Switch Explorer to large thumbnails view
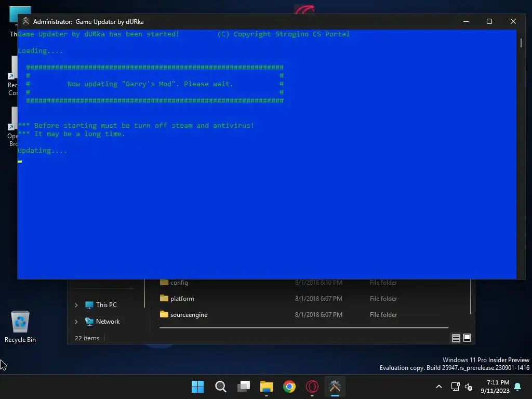The width and height of the screenshot is (532, 399). 467,338
